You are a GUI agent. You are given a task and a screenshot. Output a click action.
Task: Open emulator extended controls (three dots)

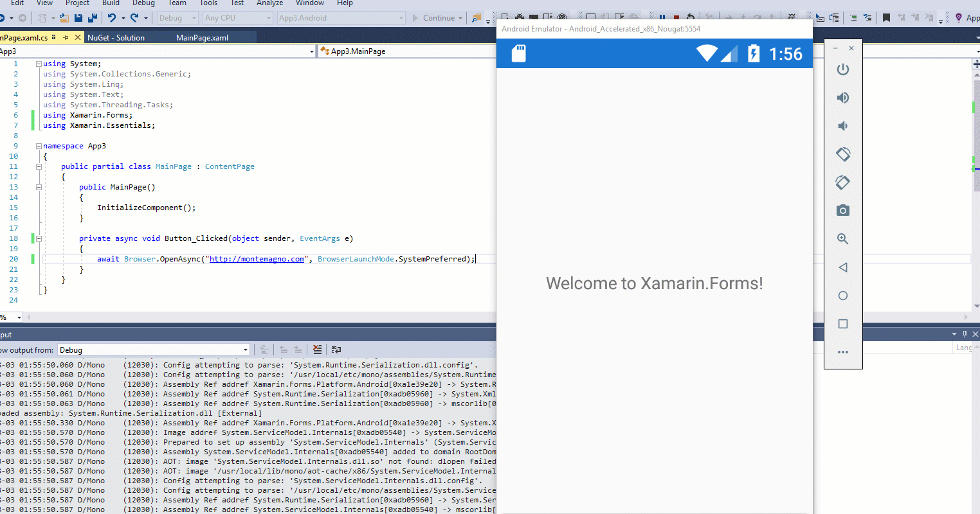[x=843, y=352]
